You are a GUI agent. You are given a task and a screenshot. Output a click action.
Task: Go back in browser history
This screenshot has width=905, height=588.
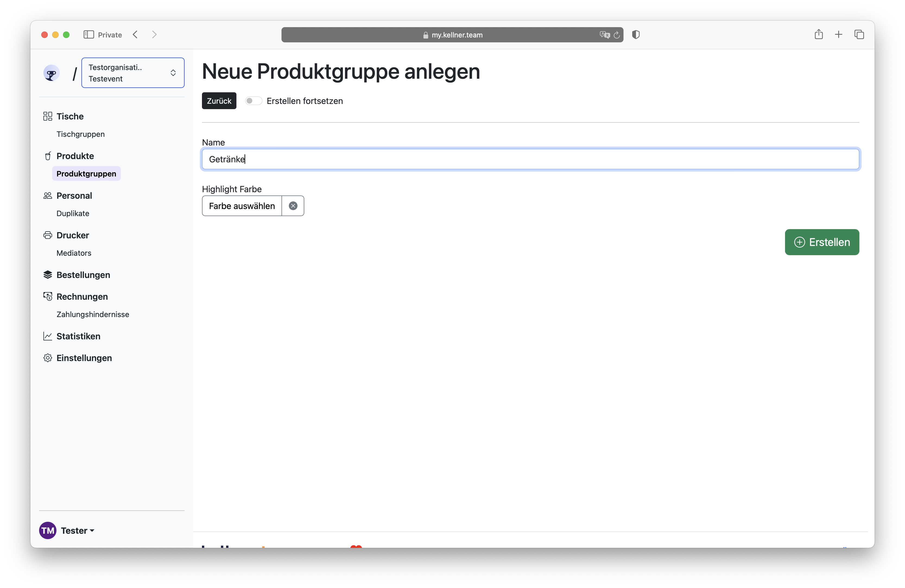click(x=135, y=34)
